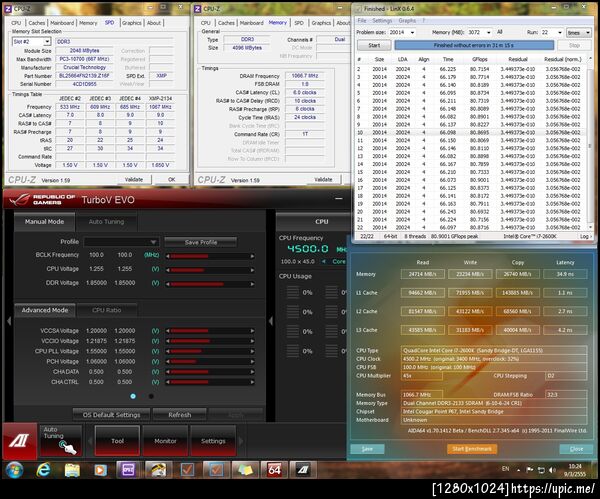Click right arrow of VCCSA Voltage slider
Viewport: 600px width, 499px height.
click(x=252, y=331)
